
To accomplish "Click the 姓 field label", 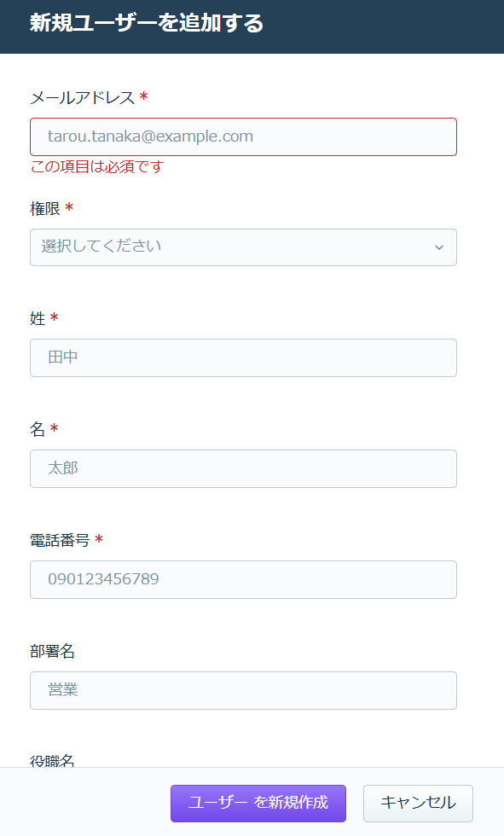I will coord(38,318).
